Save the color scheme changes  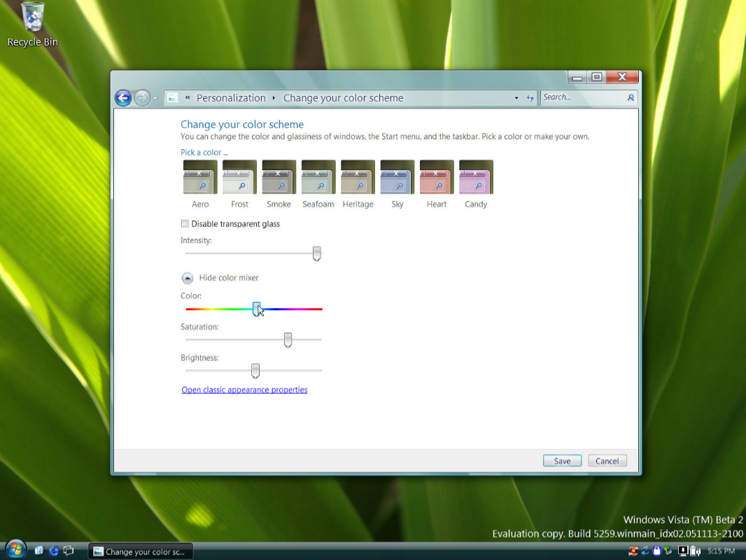coord(562,461)
